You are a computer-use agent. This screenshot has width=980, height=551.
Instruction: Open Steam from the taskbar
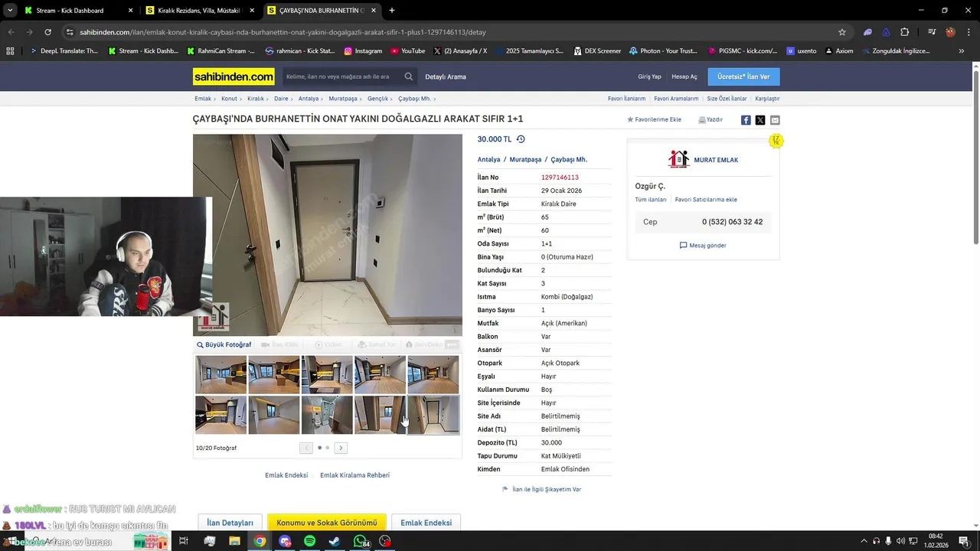[335, 541]
